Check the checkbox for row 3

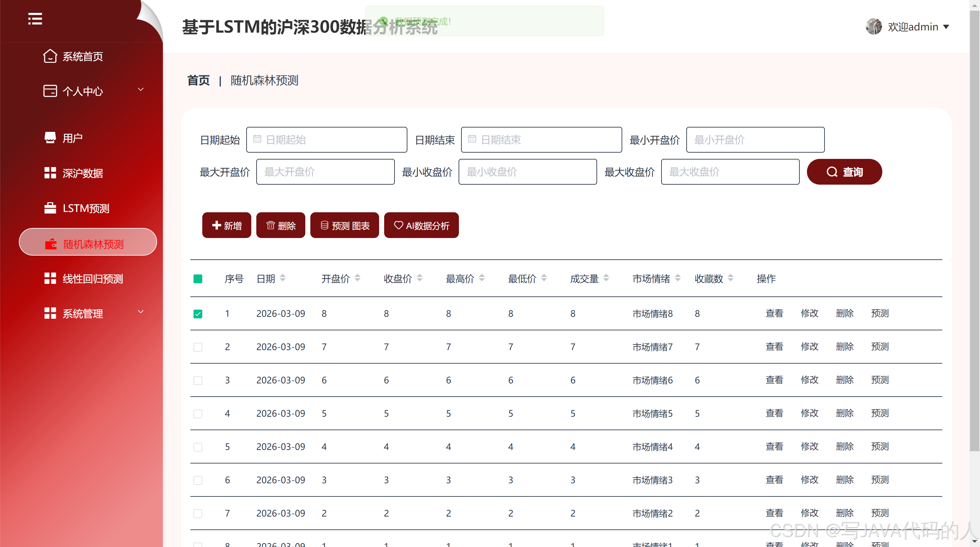click(x=198, y=380)
